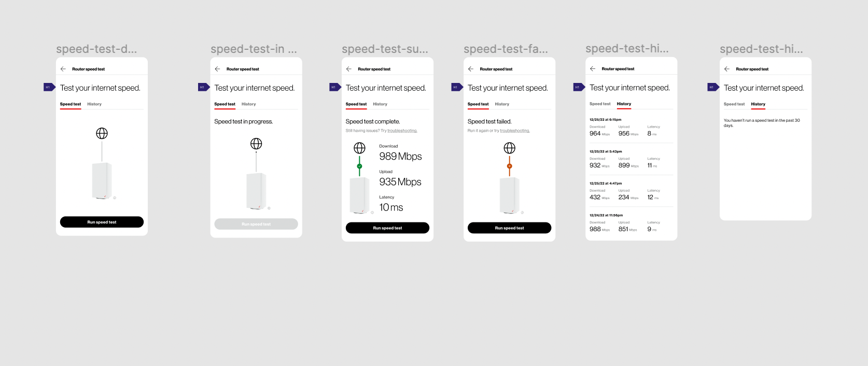Viewport: 868px width, 366px height.
Task: Click the orange failed status icon
Action: coord(509,166)
